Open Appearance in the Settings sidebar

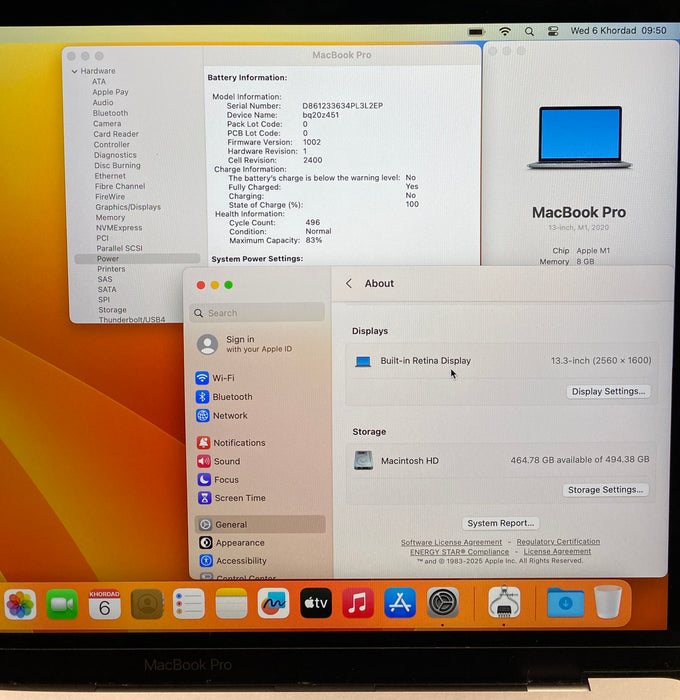click(260, 542)
